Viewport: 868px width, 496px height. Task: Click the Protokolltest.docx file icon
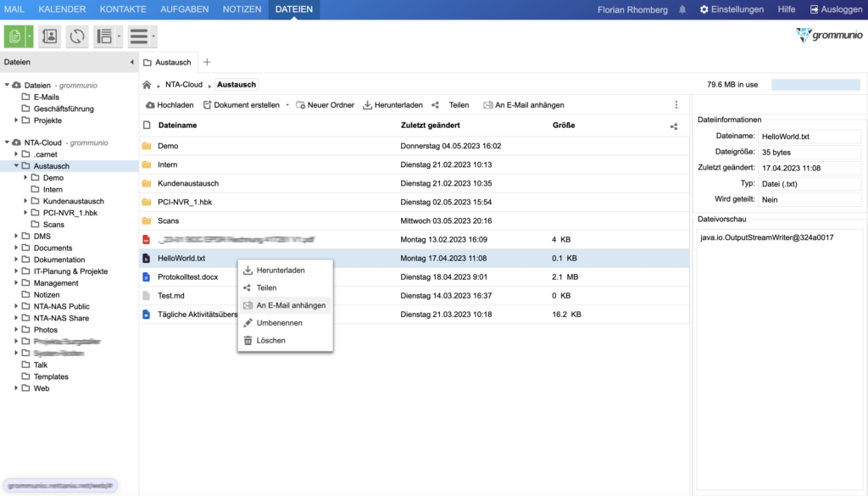click(x=146, y=276)
